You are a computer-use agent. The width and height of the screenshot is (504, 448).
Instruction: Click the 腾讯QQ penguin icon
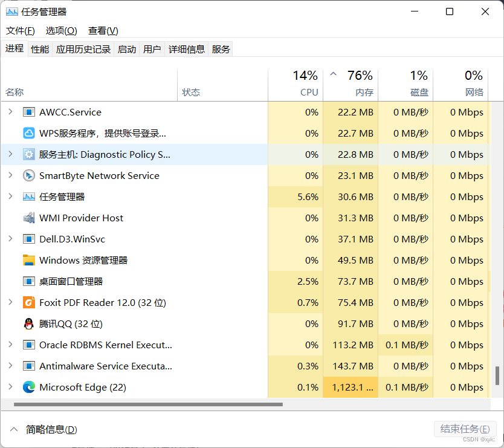(28, 323)
